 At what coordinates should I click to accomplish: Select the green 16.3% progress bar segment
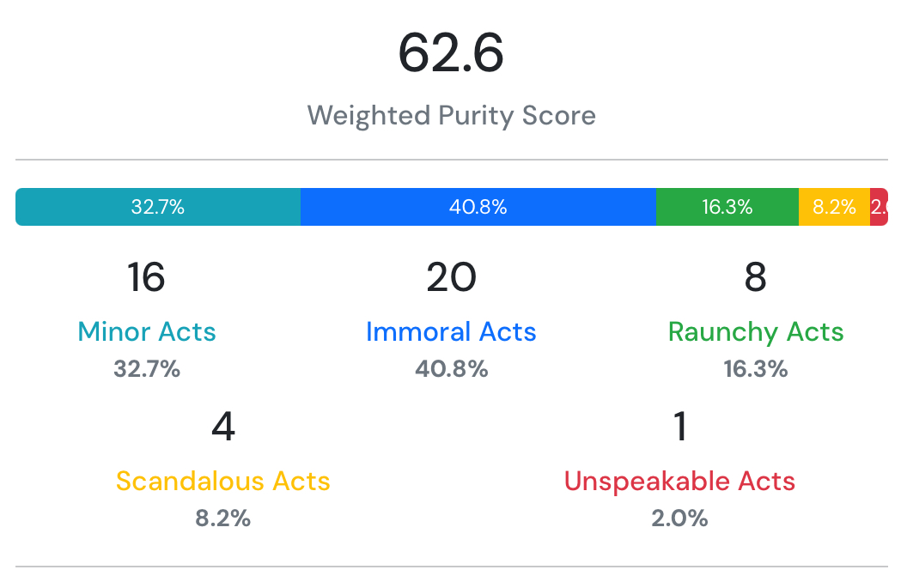[727, 207]
